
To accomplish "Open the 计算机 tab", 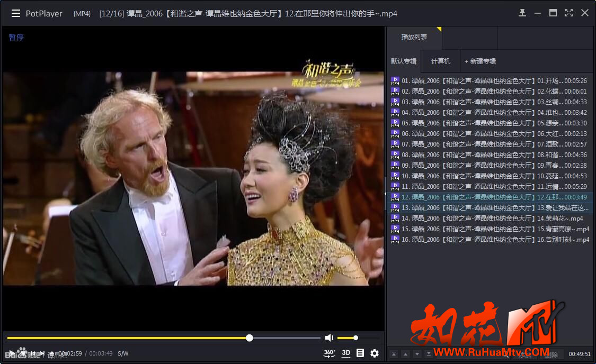I will (x=441, y=61).
